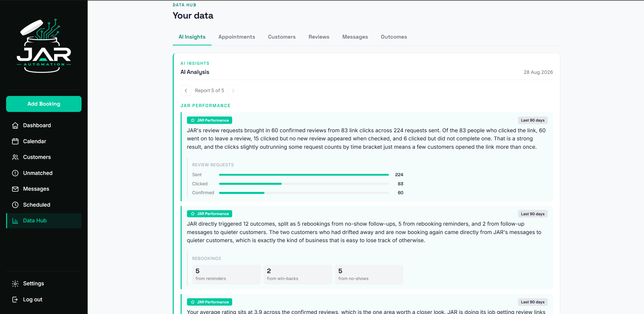Click the Settings gear icon

15,284
